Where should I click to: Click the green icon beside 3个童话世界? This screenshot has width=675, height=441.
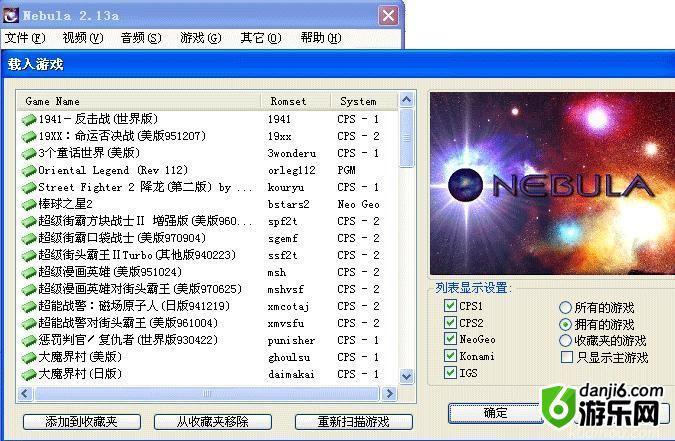29,153
